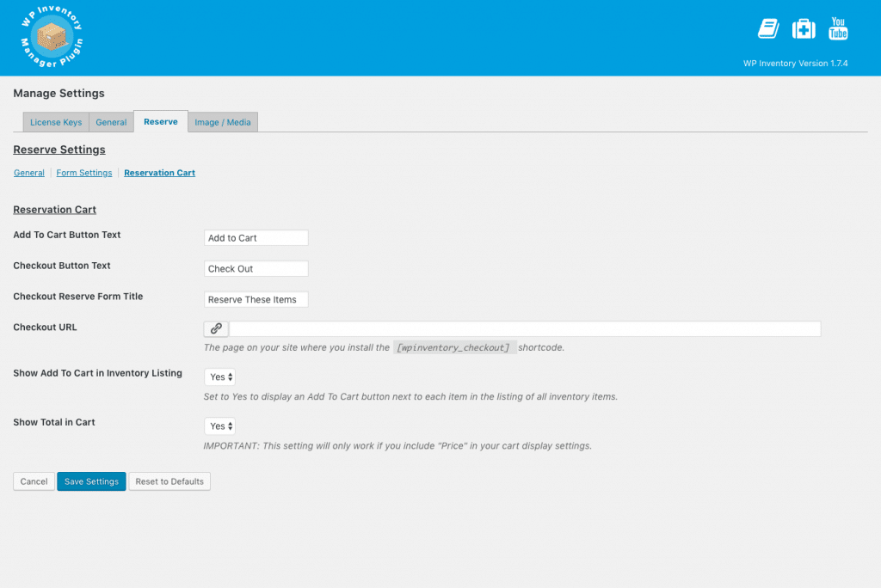Select the Reserve tab
This screenshot has width=881, height=588.
click(x=161, y=122)
